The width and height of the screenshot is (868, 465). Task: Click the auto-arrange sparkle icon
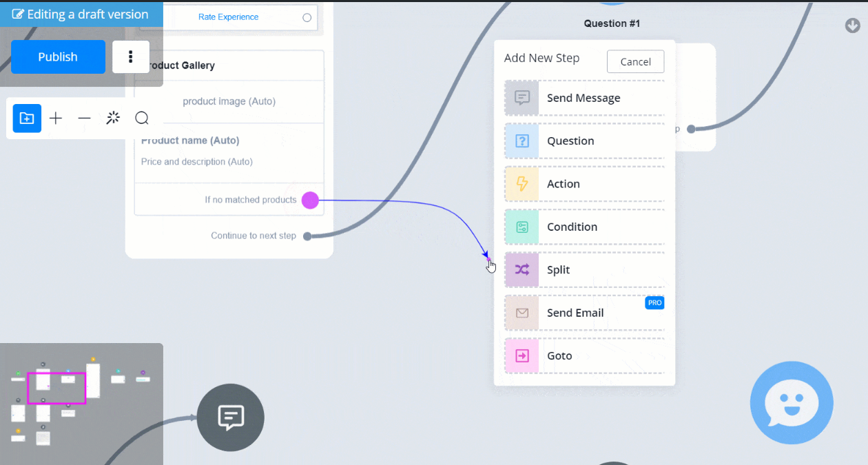[x=113, y=118]
